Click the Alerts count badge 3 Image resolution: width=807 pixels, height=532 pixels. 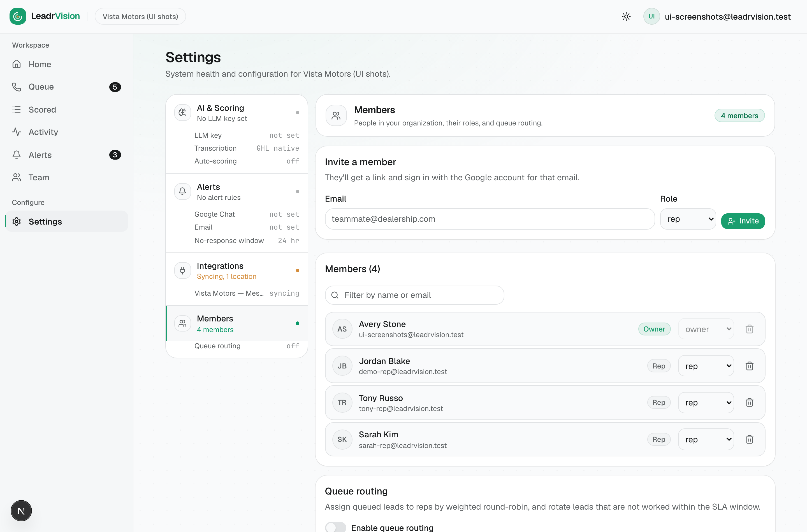[115, 155]
